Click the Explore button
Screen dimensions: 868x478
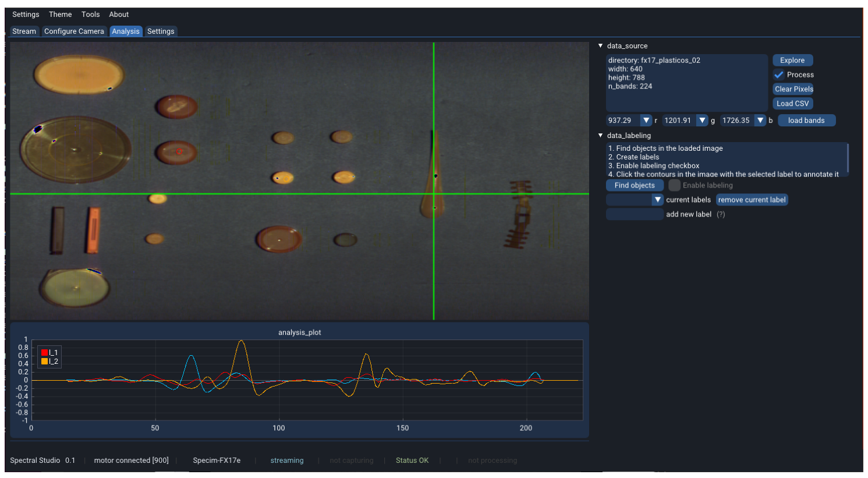pos(792,61)
